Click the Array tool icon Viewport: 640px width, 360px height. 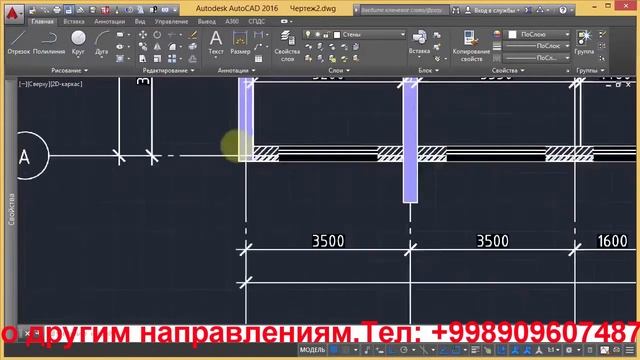tap(172, 59)
